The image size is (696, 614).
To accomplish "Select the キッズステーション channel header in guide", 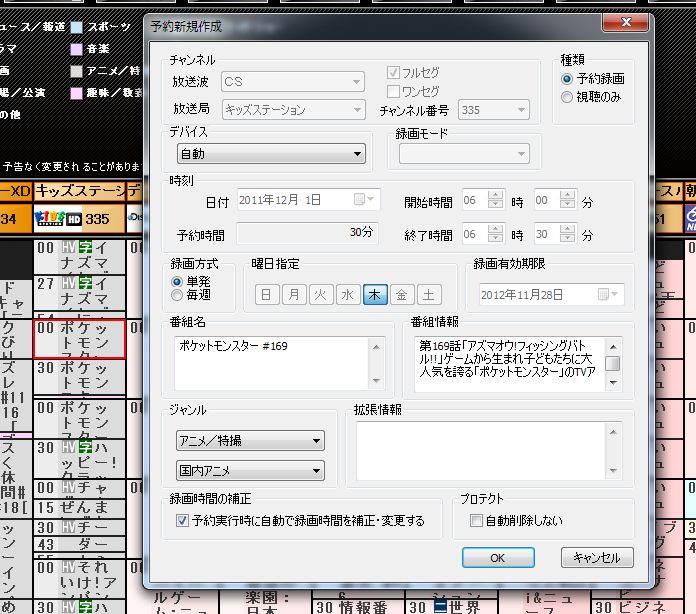I will pos(80,191).
